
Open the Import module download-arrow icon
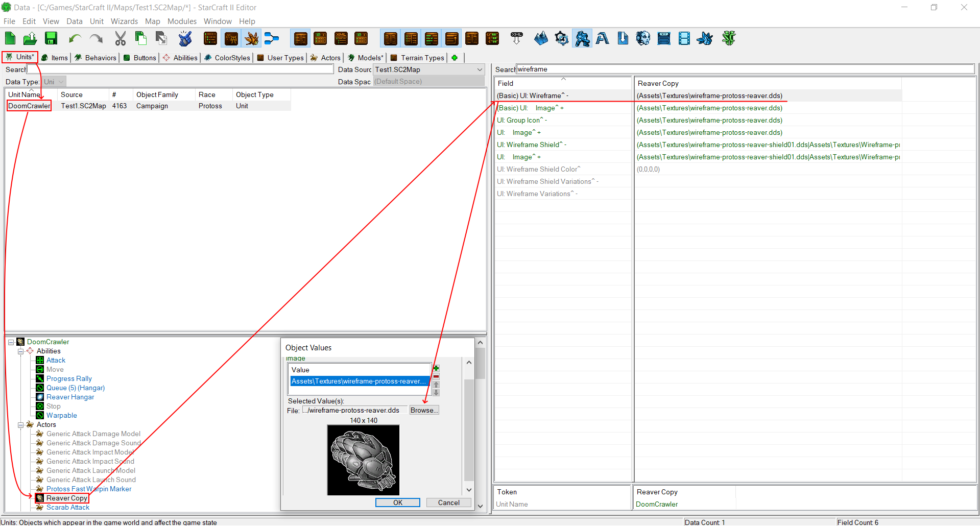point(623,38)
